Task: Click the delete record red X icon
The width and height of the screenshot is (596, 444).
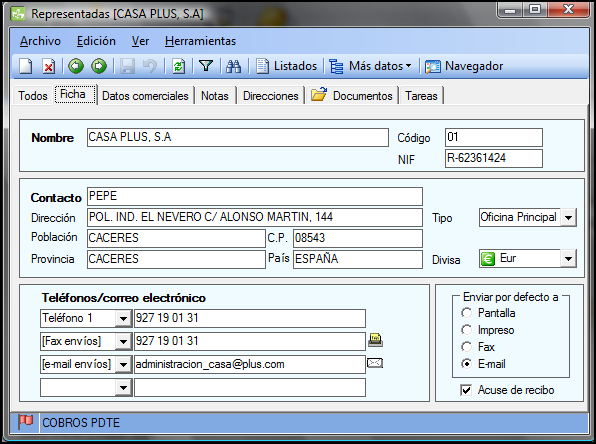Action: pyautogui.click(x=48, y=66)
